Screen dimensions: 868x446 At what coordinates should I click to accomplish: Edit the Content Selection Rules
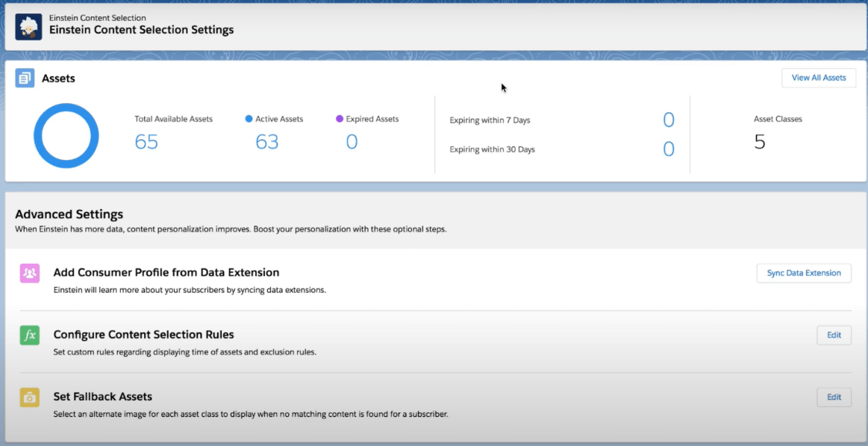click(834, 335)
